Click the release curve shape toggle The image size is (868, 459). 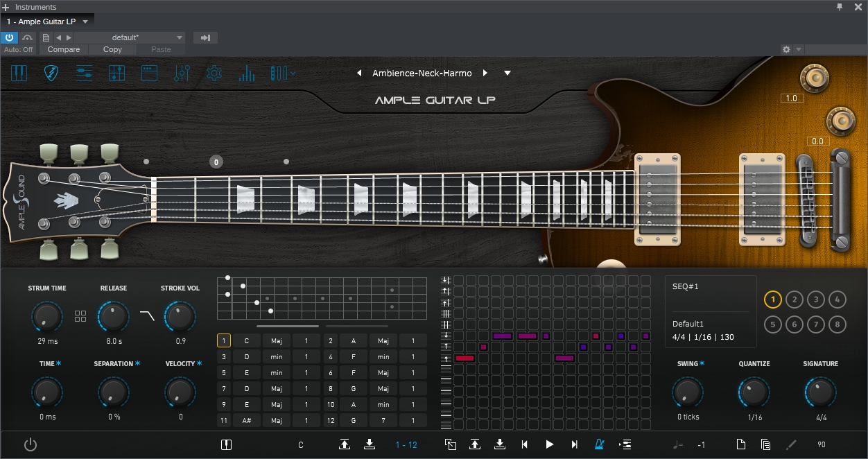147,316
